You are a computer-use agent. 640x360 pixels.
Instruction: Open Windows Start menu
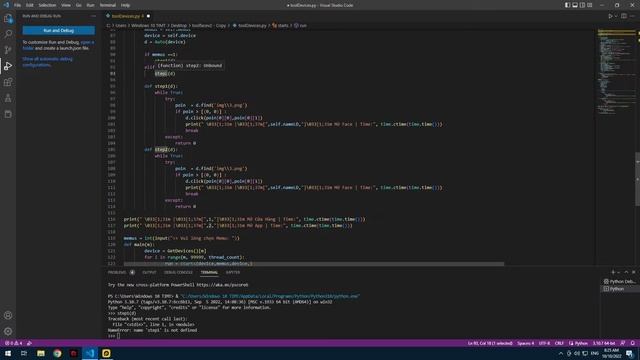click(x=8, y=353)
